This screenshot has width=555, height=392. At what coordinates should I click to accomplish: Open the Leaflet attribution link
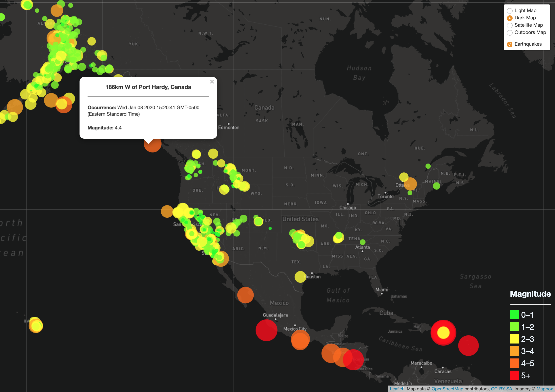click(x=396, y=389)
